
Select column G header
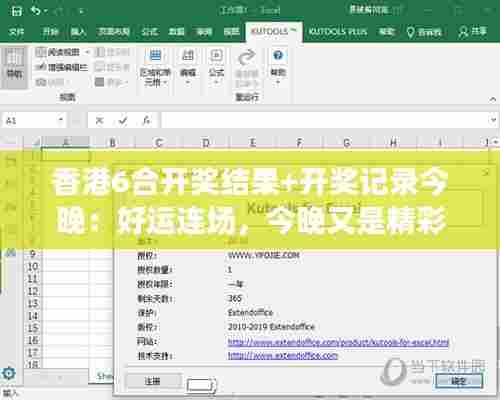(x=347, y=143)
